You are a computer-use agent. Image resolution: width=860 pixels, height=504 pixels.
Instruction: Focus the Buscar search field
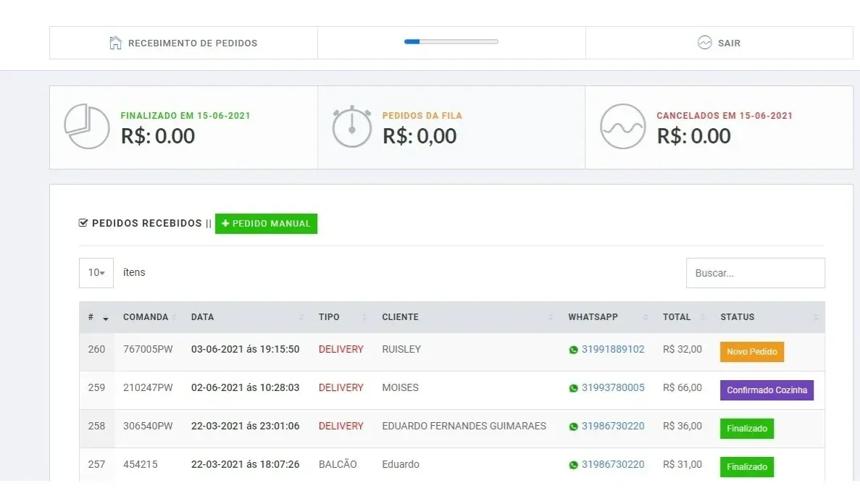pyautogui.click(x=755, y=272)
